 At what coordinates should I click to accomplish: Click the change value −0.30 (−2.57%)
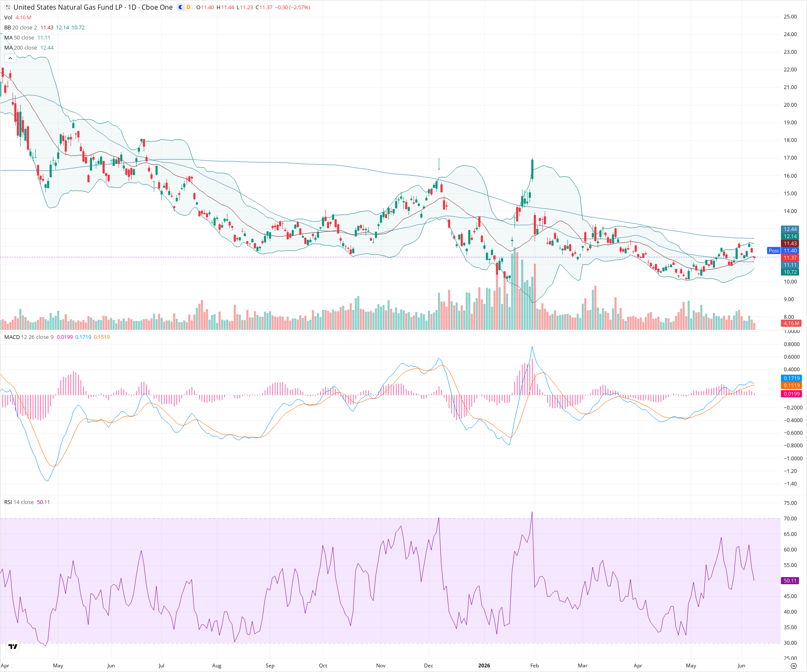click(x=293, y=8)
